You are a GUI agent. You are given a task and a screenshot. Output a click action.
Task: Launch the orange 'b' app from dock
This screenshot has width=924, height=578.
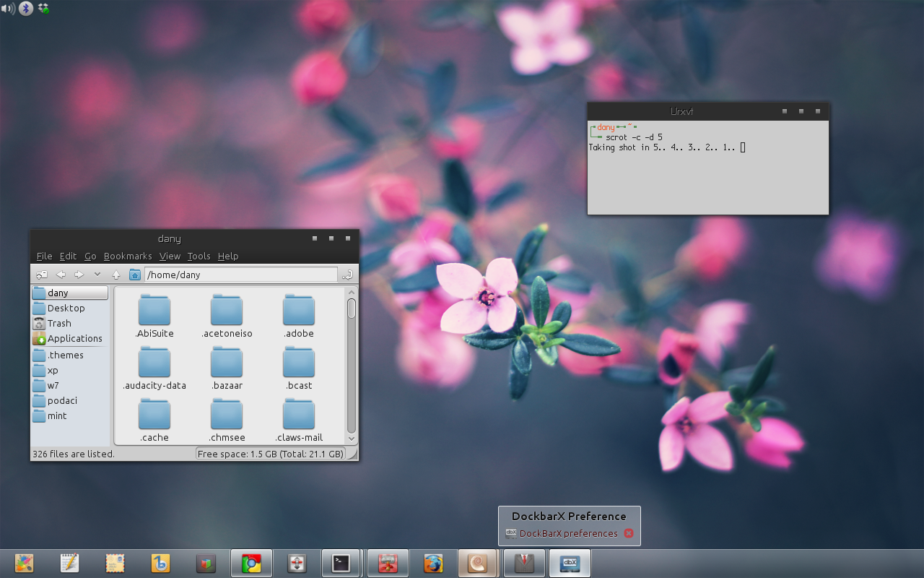[160, 564]
